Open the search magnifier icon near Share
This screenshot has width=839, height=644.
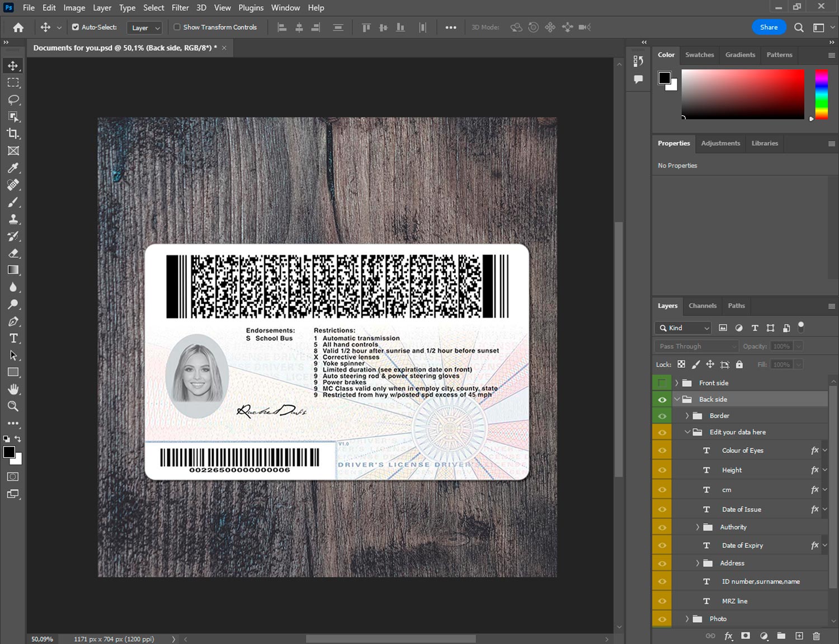799,27
